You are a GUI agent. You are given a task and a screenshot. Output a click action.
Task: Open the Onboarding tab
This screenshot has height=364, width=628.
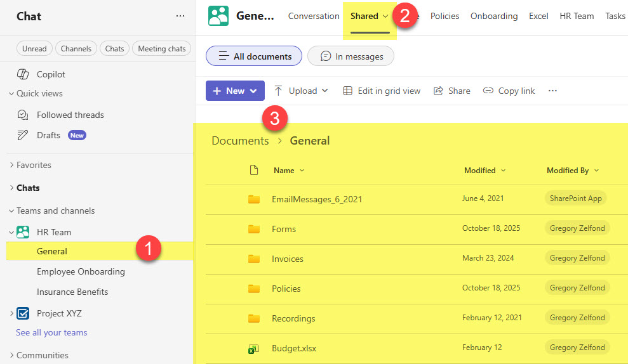pyautogui.click(x=494, y=16)
